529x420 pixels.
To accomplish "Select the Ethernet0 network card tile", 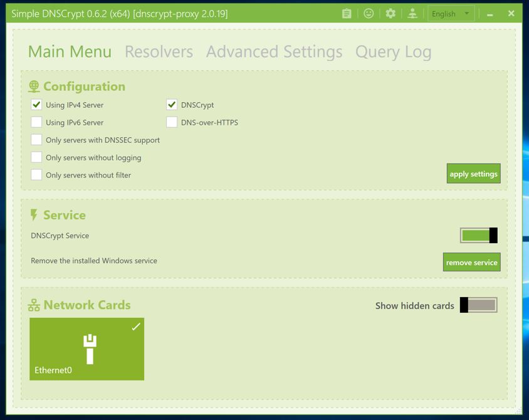I will pos(86,349).
